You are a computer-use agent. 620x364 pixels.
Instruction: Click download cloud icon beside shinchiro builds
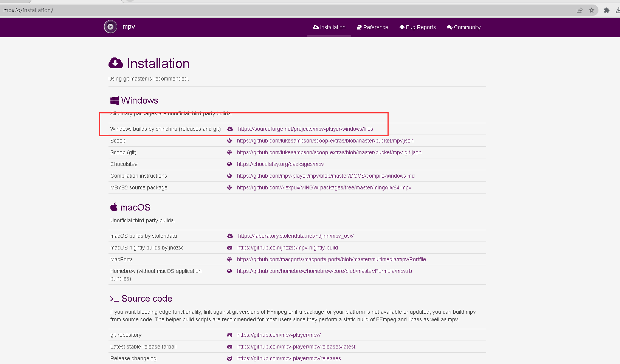tap(230, 129)
